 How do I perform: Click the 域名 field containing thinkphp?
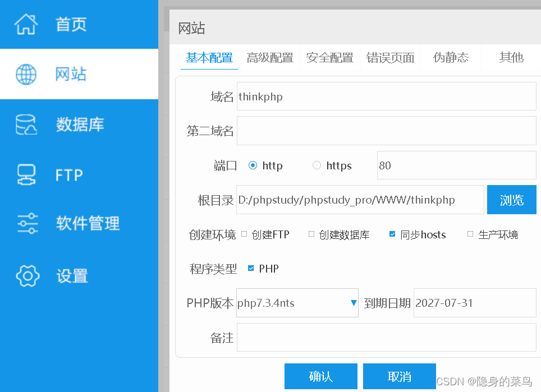pyautogui.click(x=387, y=96)
